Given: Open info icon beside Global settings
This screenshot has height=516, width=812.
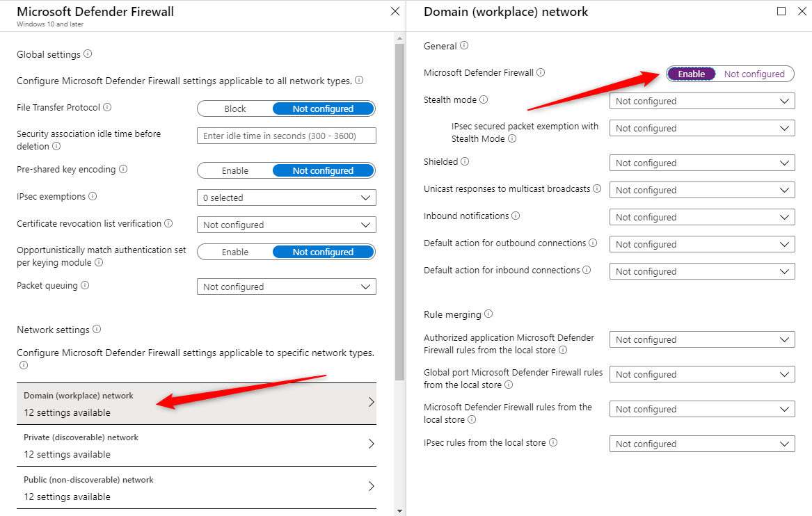Looking at the screenshot, I should [88, 54].
